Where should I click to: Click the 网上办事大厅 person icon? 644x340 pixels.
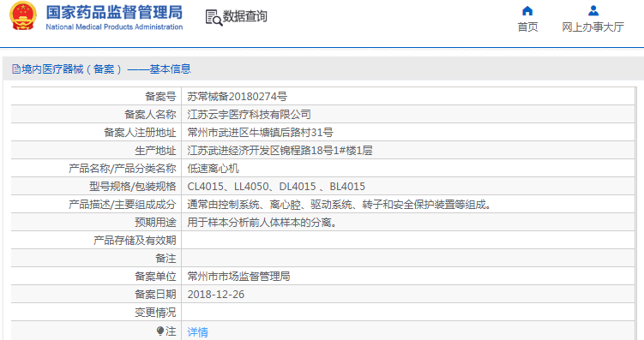(593, 10)
